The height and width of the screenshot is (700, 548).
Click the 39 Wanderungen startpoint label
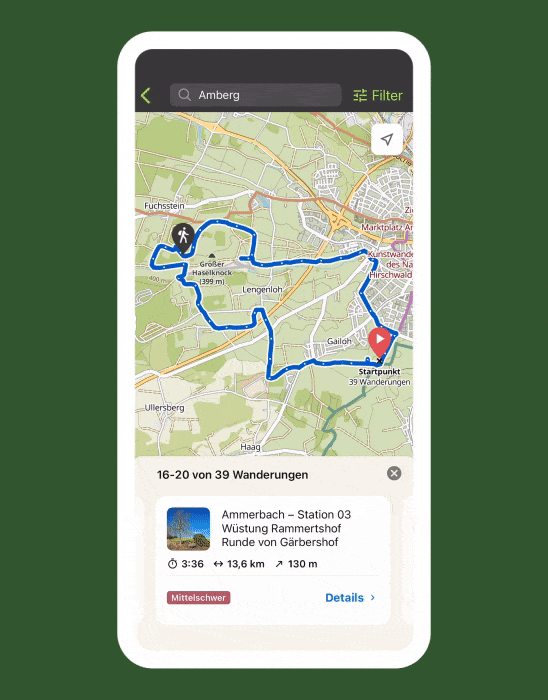click(x=379, y=382)
